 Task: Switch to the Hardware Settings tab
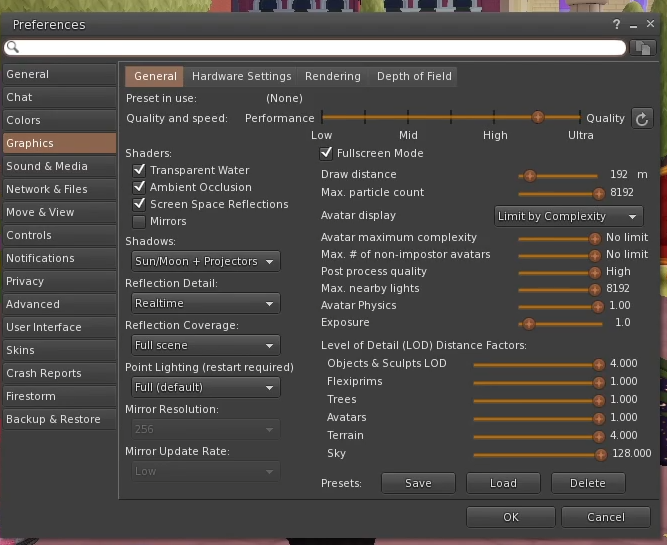coord(241,76)
